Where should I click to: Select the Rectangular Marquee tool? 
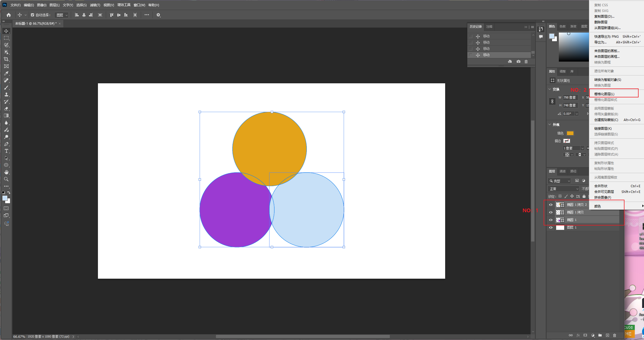pyautogui.click(x=6, y=38)
